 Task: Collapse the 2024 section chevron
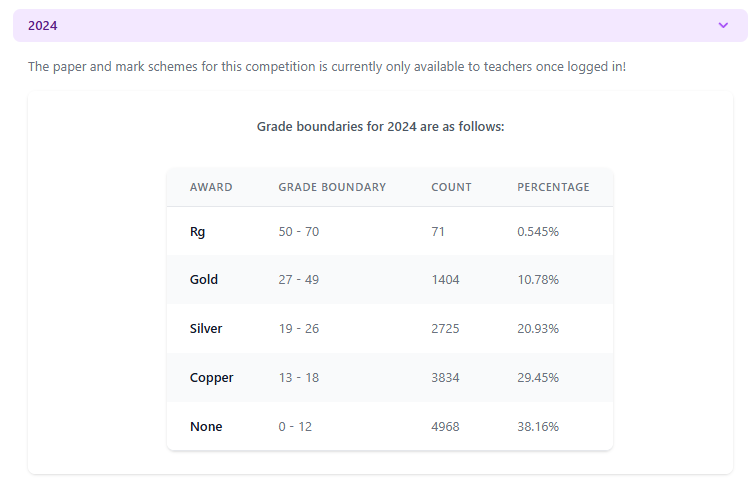723,26
